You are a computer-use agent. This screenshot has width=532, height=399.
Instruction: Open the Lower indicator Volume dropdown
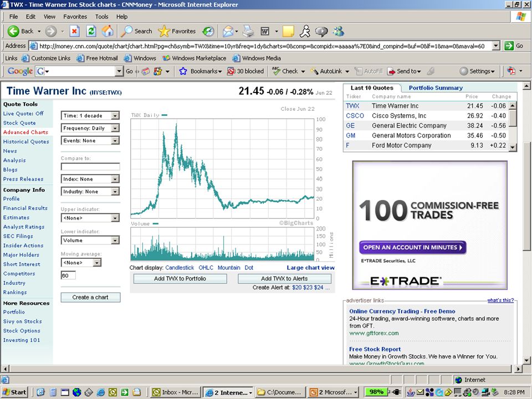click(90, 240)
